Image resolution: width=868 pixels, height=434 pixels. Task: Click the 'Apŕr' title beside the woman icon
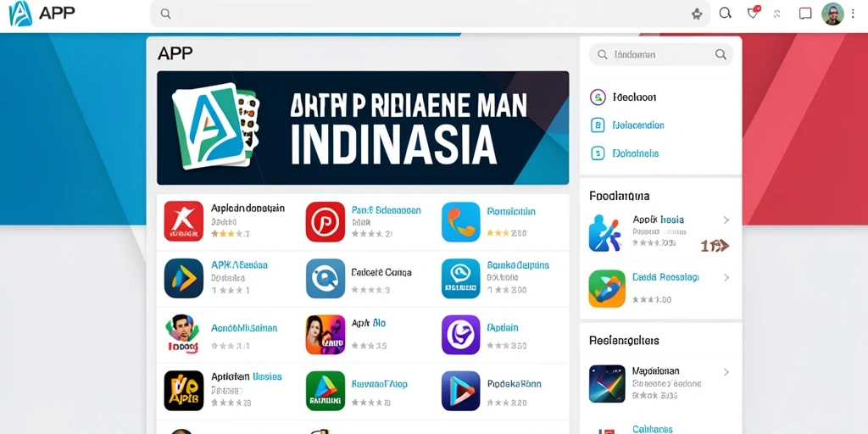click(369, 322)
